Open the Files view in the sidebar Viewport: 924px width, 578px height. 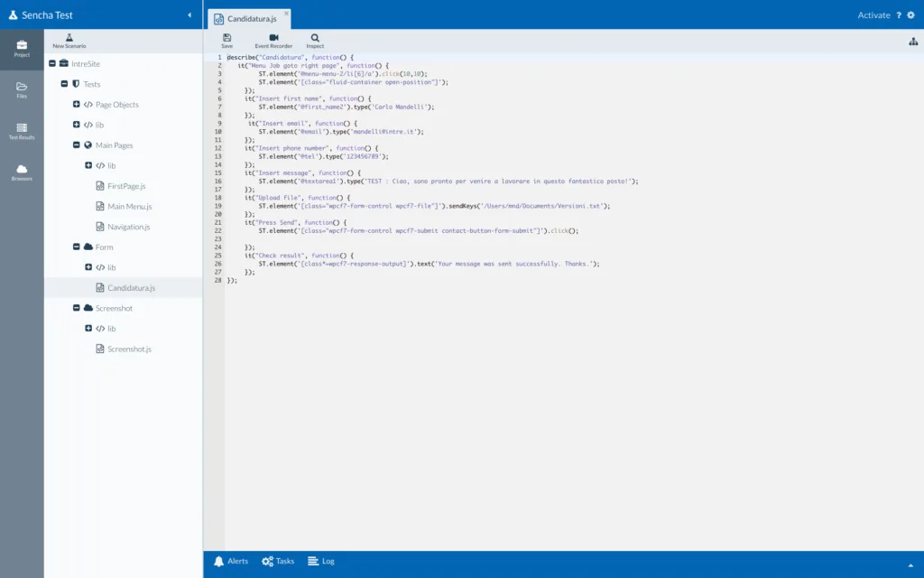point(22,90)
